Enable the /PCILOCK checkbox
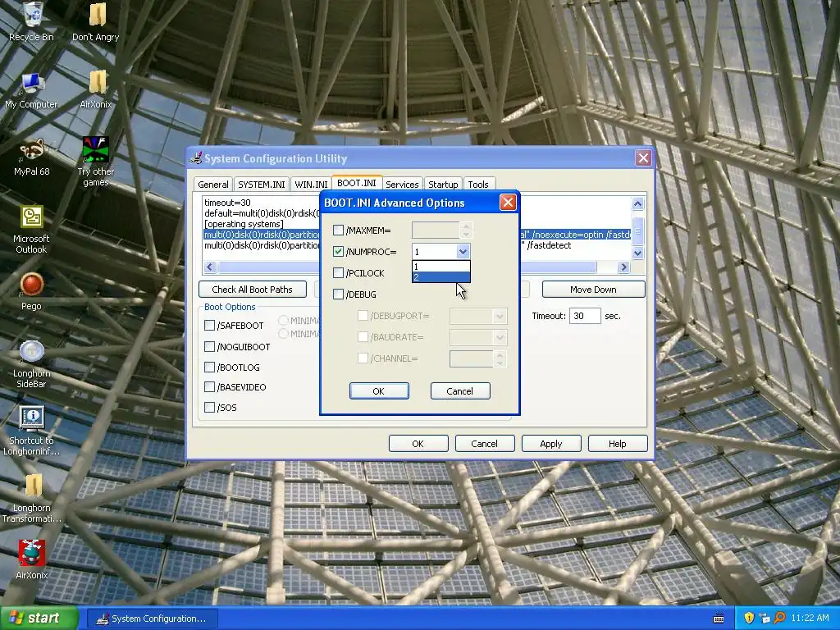The height and width of the screenshot is (630, 840). (x=338, y=272)
